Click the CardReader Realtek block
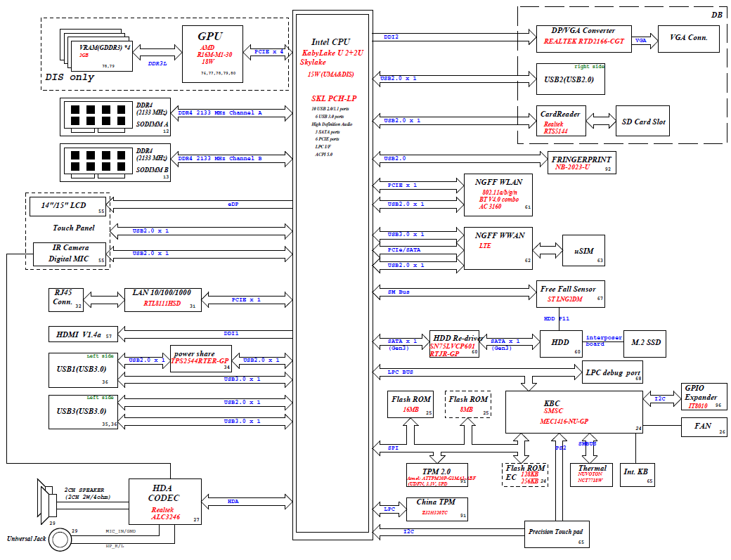Image resolution: width=731 pixels, height=560 pixels. pyautogui.click(x=561, y=121)
